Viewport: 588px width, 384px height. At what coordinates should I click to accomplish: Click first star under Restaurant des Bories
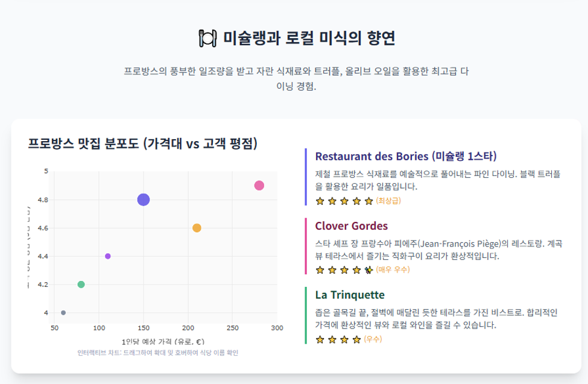tap(320, 201)
